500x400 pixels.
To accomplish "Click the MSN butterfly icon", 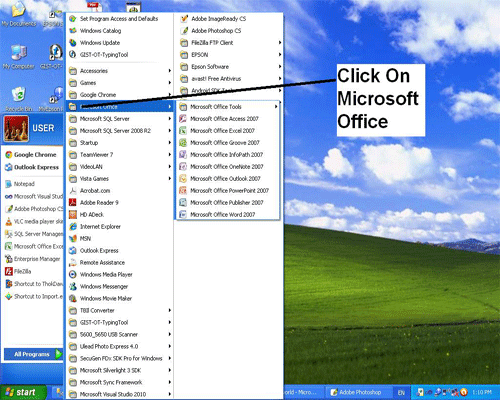I will pyautogui.click(x=73, y=238).
